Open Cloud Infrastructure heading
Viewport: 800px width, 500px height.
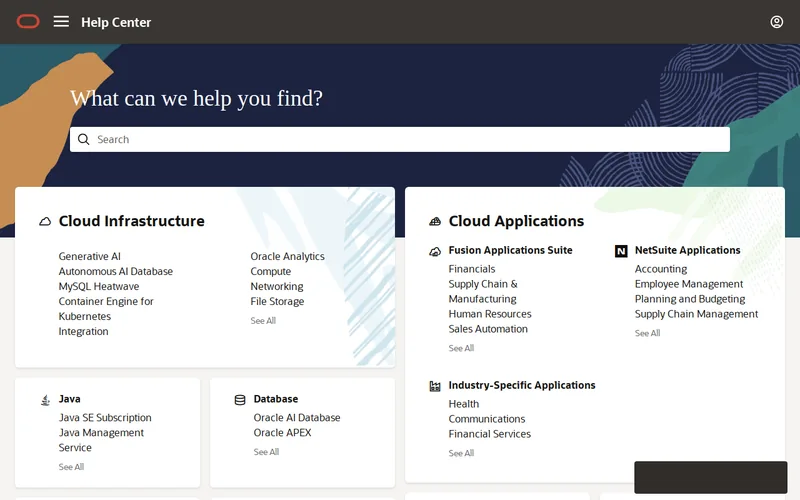pos(132,221)
